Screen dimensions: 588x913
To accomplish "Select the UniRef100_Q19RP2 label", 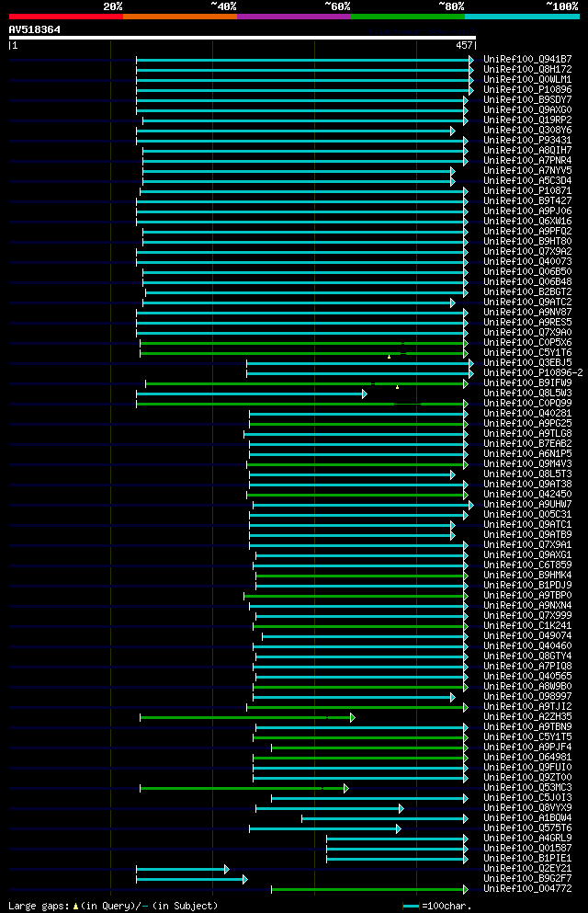I will tap(527, 120).
